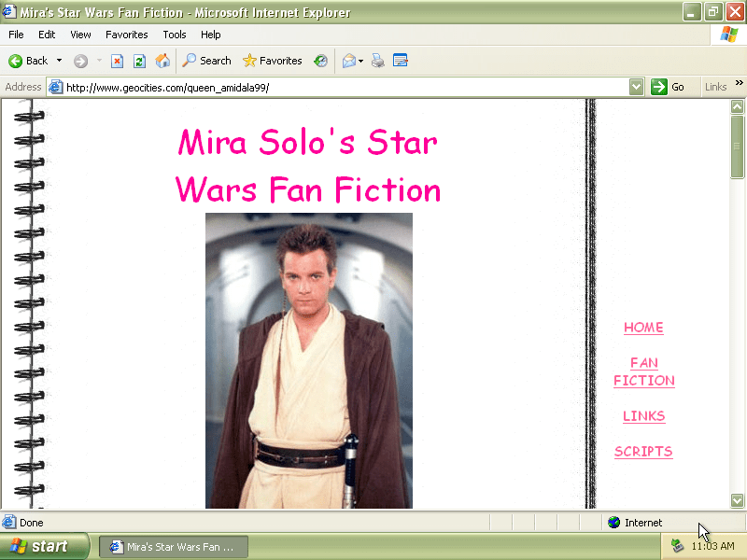
Task: Click the History toolbar icon
Action: pyautogui.click(x=321, y=61)
